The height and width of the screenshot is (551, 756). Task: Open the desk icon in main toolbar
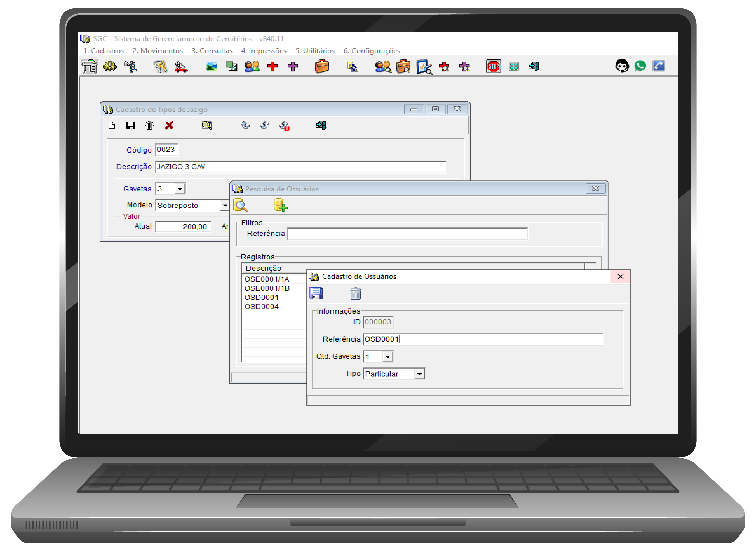point(89,66)
